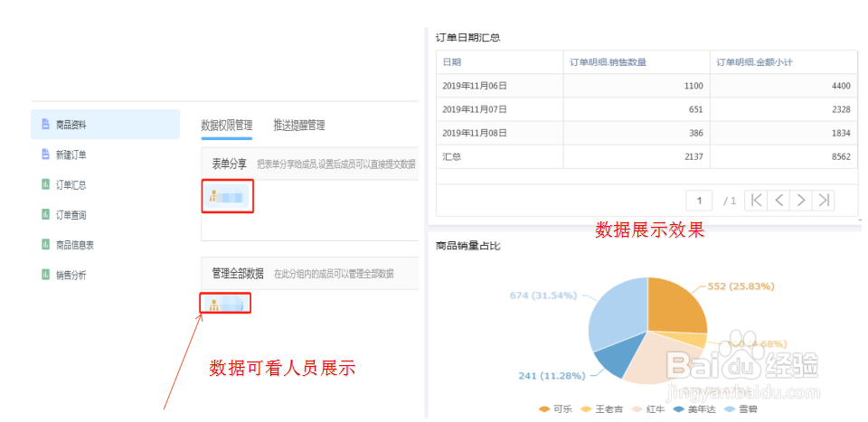The width and height of the screenshot is (868, 422).
Task: Switch to 推送提醒管理 tab
Action: (x=299, y=125)
